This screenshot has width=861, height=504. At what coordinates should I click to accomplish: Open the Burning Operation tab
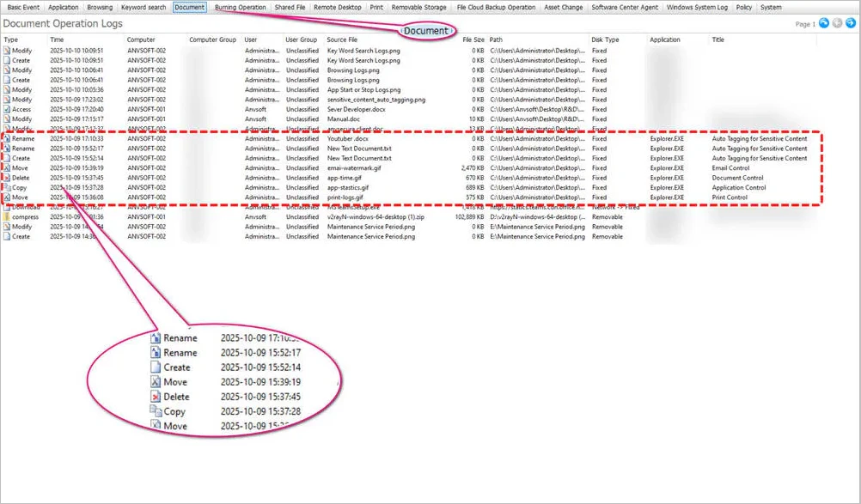pyautogui.click(x=240, y=7)
